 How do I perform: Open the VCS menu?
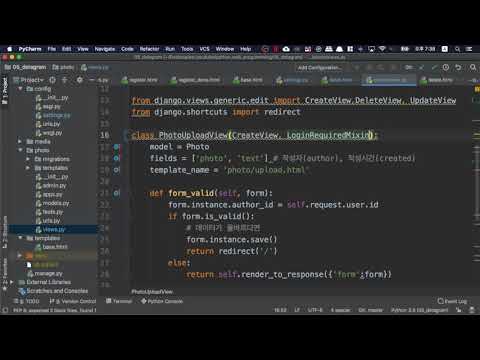pyautogui.click(x=204, y=49)
